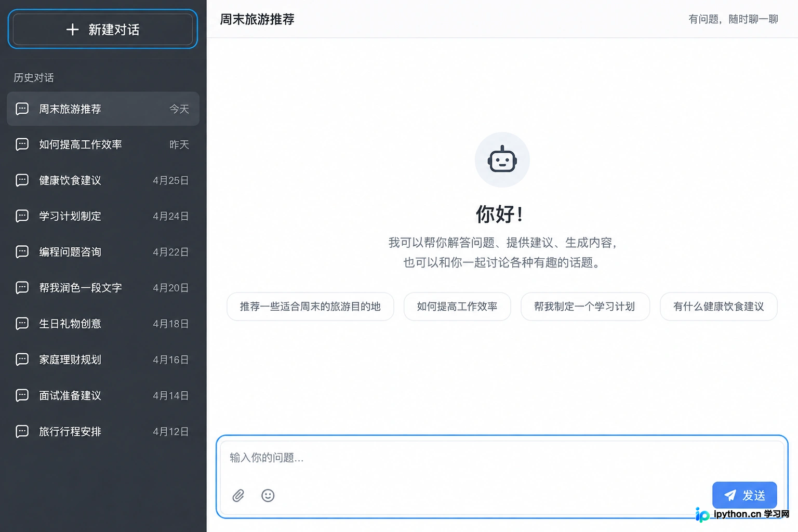Open the 编程问题咨询 conversation
This screenshot has height=532, width=798.
point(103,252)
